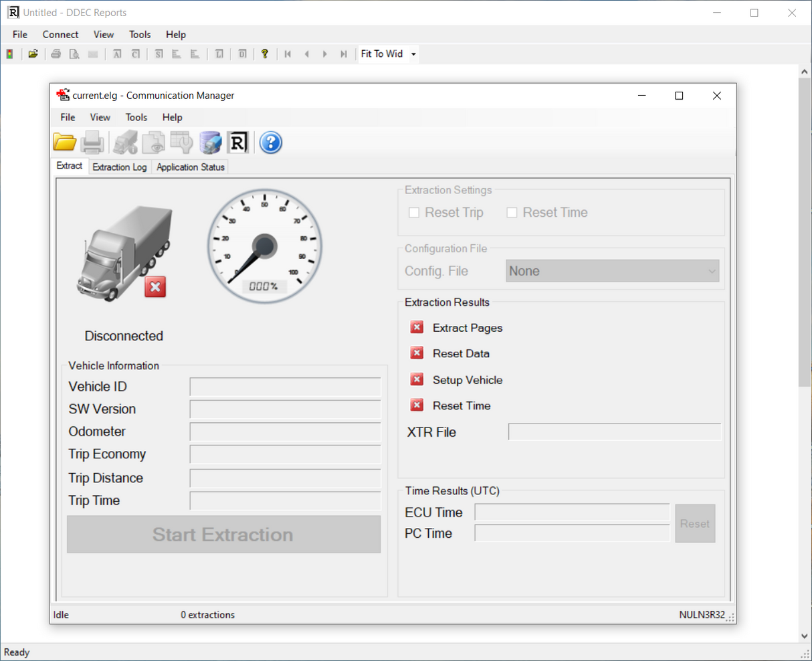
Task: Open DDEC Reports via the R icon
Action: click(x=238, y=141)
